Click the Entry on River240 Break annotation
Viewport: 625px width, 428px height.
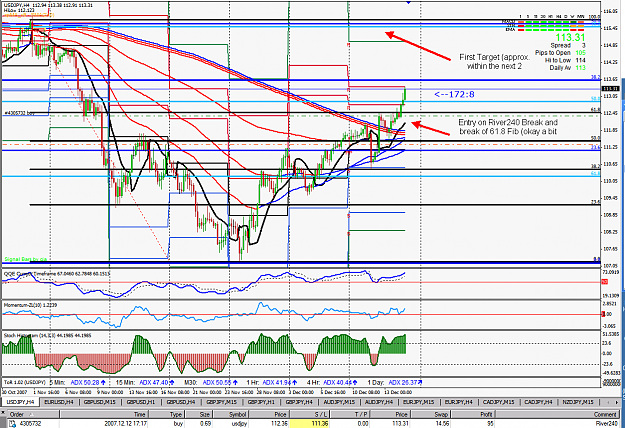pyautogui.click(x=508, y=127)
